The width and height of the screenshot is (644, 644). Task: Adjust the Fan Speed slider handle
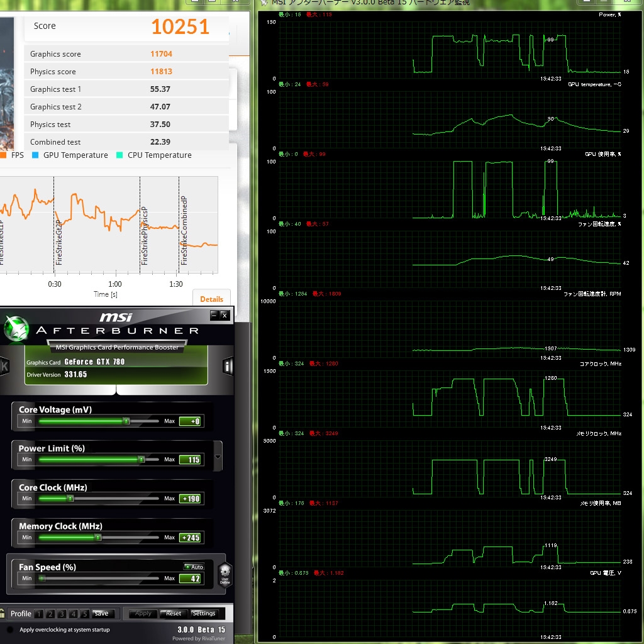click(42, 579)
